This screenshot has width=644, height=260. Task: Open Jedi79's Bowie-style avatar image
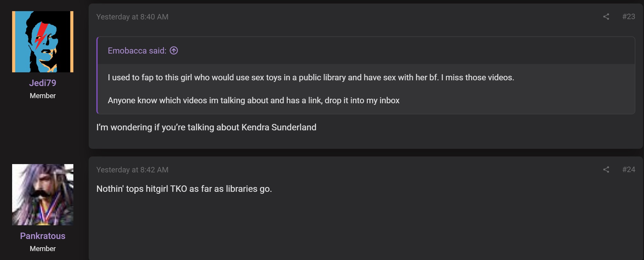click(x=43, y=42)
